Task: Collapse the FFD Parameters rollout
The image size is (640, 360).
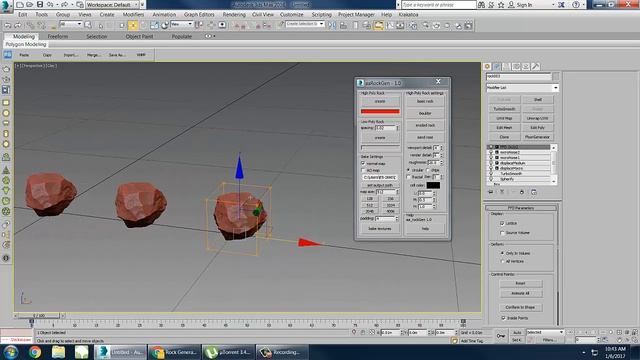Action: [x=521, y=208]
